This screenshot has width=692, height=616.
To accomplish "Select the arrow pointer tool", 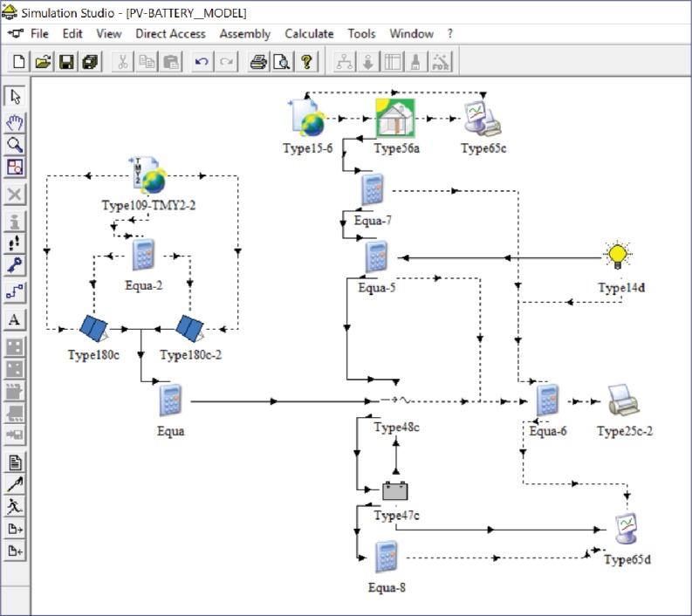I will pyautogui.click(x=15, y=96).
